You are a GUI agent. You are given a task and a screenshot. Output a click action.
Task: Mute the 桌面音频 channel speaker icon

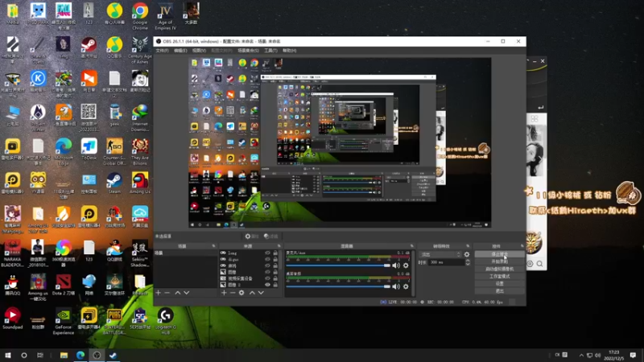[x=396, y=286]
